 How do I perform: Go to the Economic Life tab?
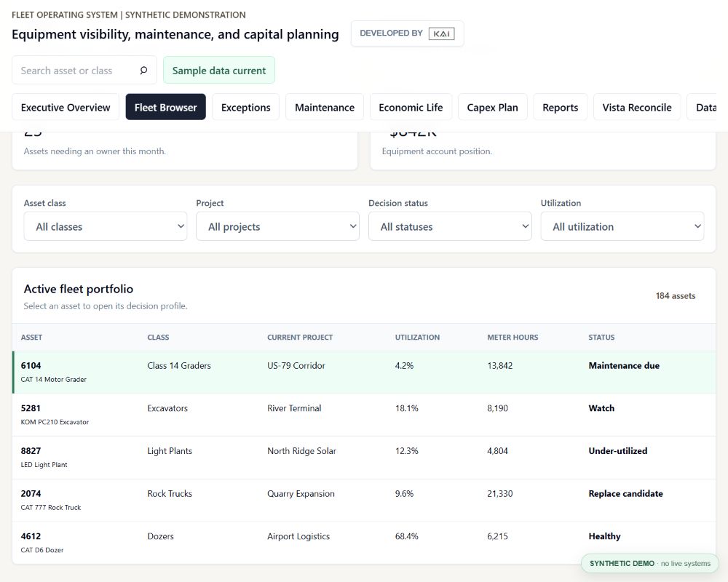tap(411, 107)
